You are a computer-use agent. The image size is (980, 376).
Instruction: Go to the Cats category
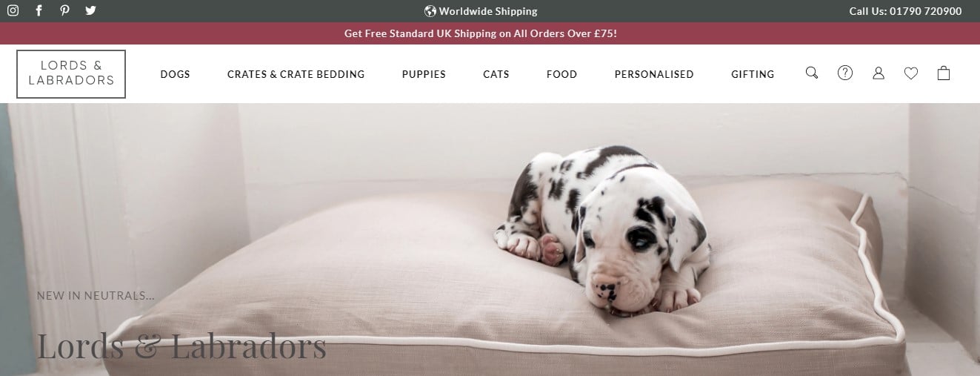(x=496, y=74)
